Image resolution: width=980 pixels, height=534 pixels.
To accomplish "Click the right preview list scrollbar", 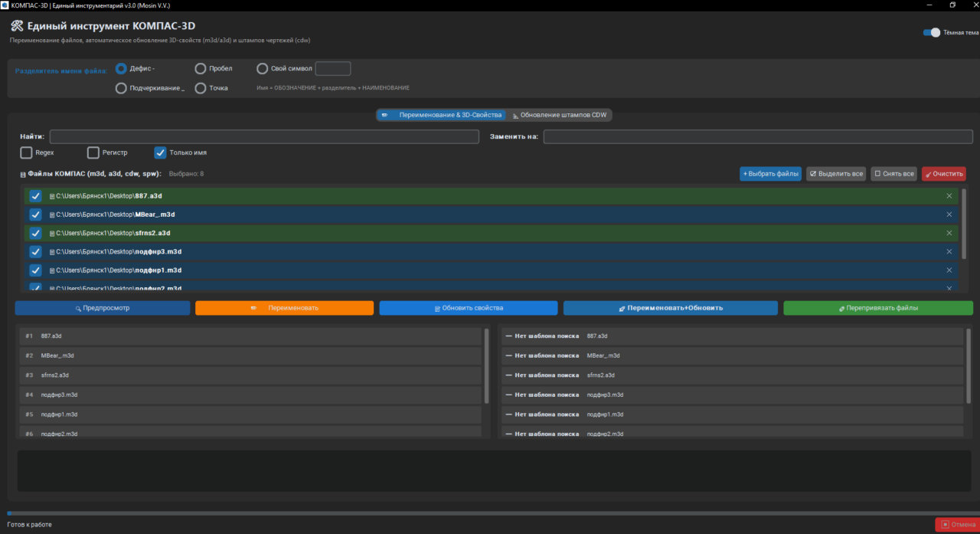I will pos(969,366).
